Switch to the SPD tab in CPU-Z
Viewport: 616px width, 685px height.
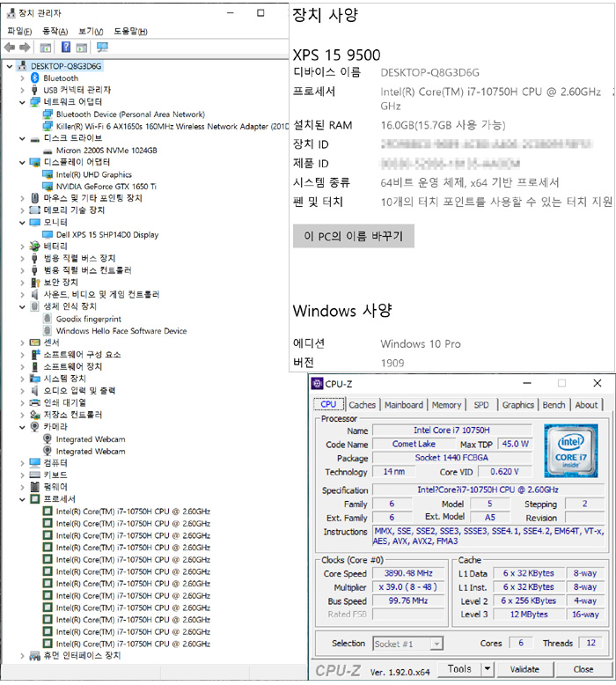tap(481, 405)
